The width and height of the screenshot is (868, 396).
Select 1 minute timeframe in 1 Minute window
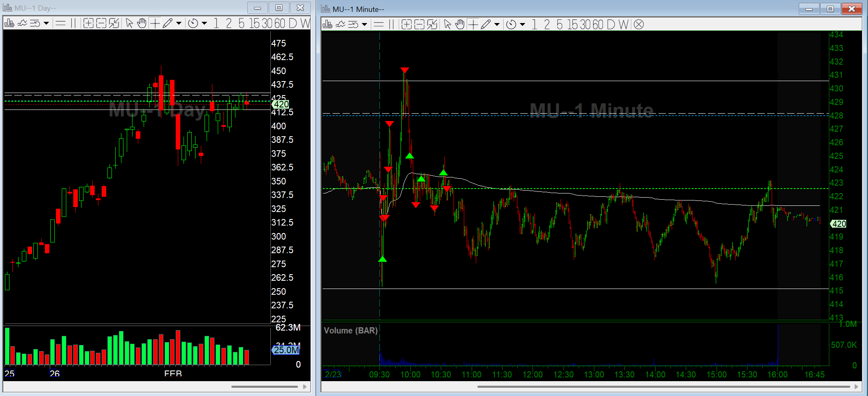[535, 24]
